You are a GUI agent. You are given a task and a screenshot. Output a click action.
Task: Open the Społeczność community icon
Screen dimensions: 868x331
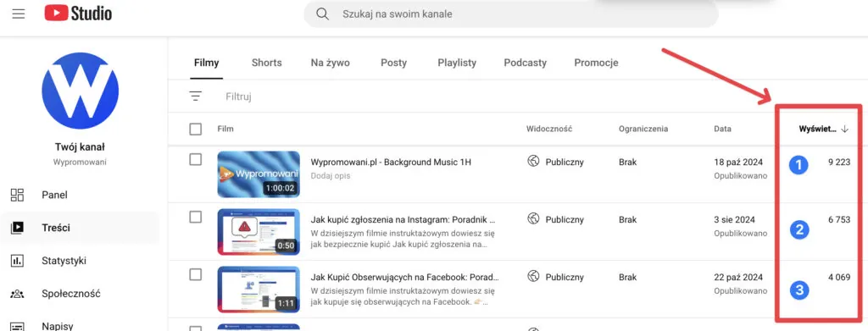point(17,294)
